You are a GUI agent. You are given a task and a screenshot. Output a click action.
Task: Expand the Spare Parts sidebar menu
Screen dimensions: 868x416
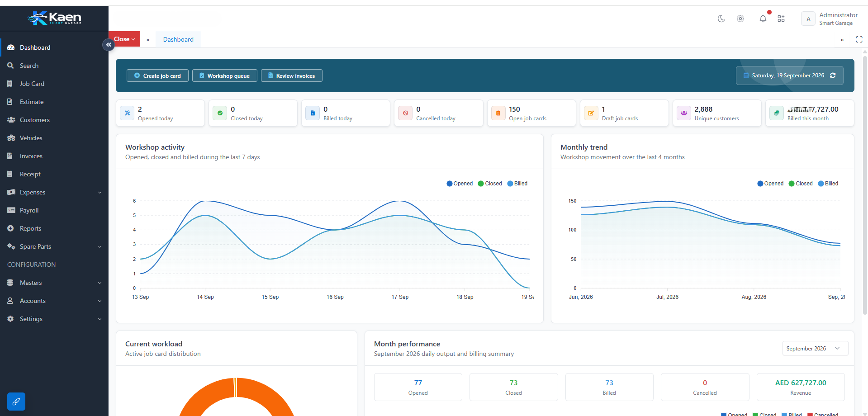[54, 246]
